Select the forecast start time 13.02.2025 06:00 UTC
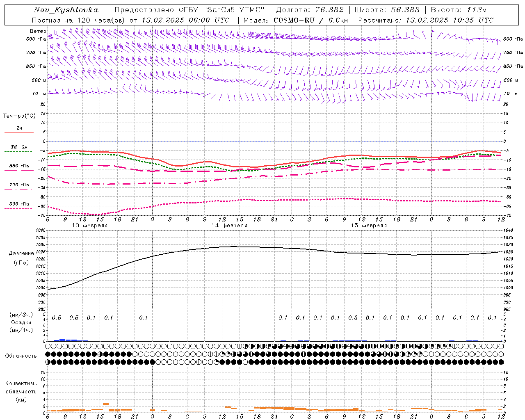 pos(185,20)
